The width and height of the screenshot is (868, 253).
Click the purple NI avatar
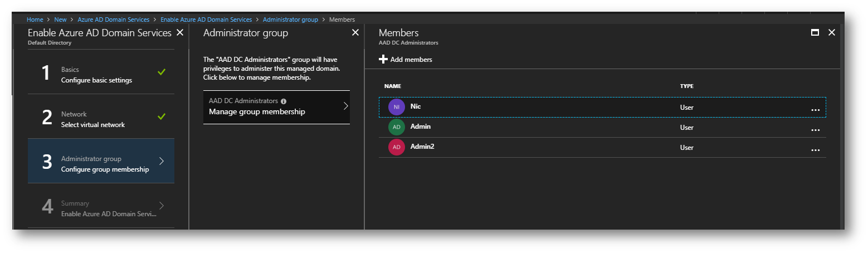397,107
